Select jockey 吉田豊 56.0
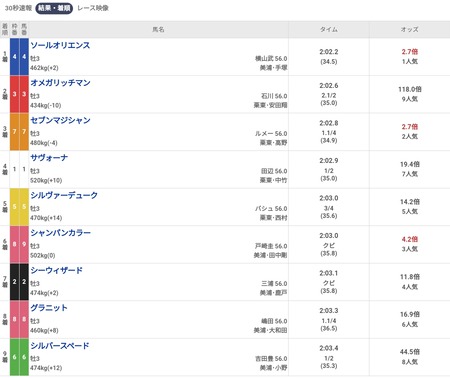This screenshot has width=450, height=378. 271,359
